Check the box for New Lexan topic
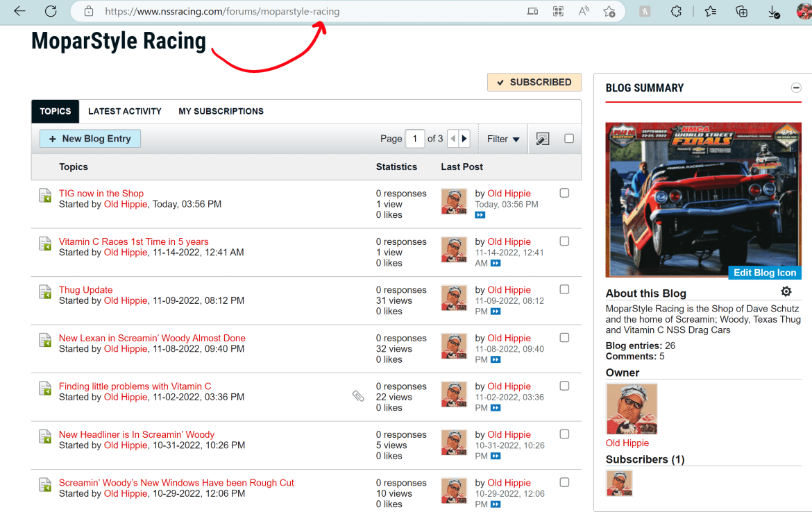 [x=564, y=338]
